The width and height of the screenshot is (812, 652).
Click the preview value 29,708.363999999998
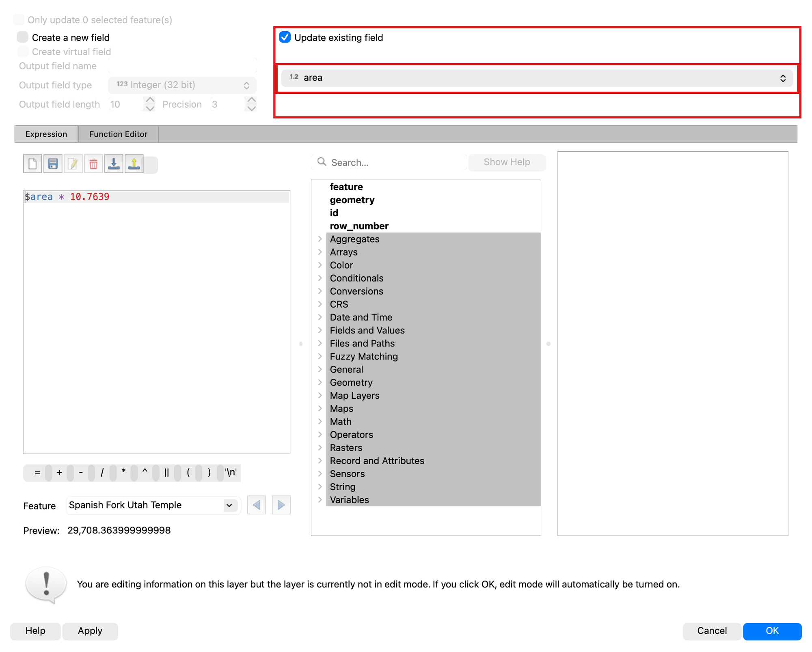(119, 530)
